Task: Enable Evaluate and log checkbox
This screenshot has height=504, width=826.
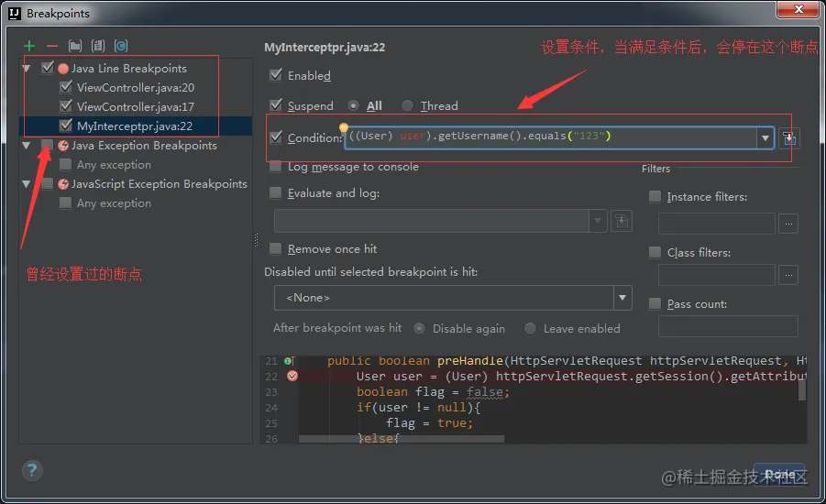Action: 275,192
